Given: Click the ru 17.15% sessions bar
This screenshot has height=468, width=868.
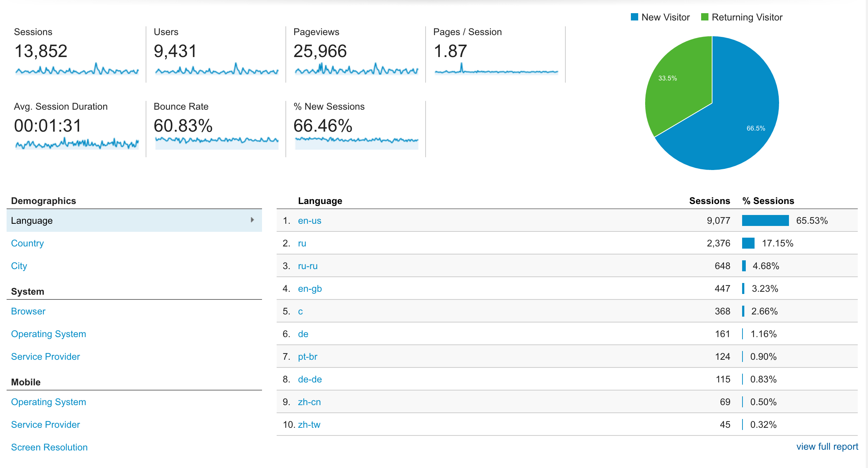Looking at the screenshot, I should [748, 243].
